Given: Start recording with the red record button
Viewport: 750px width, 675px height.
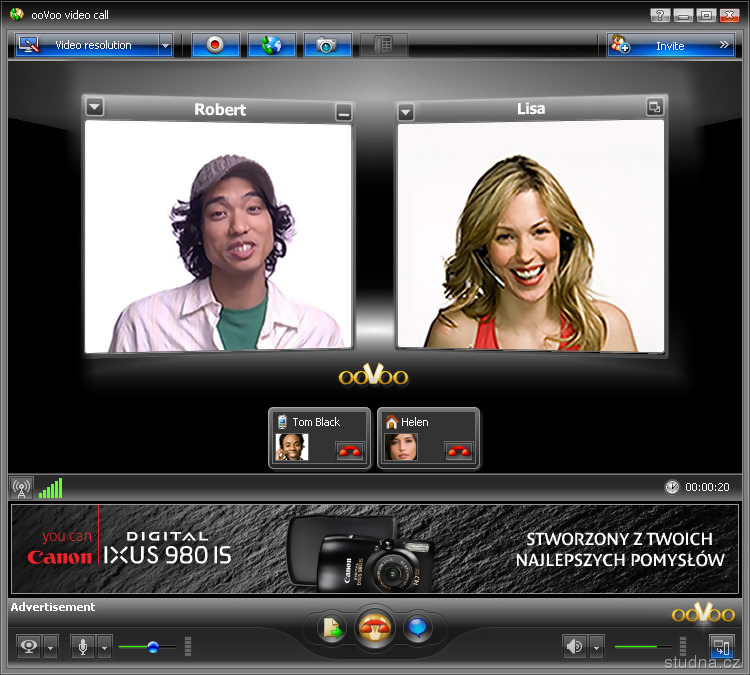Looking at the screenshot, I should tap(215, 45).
